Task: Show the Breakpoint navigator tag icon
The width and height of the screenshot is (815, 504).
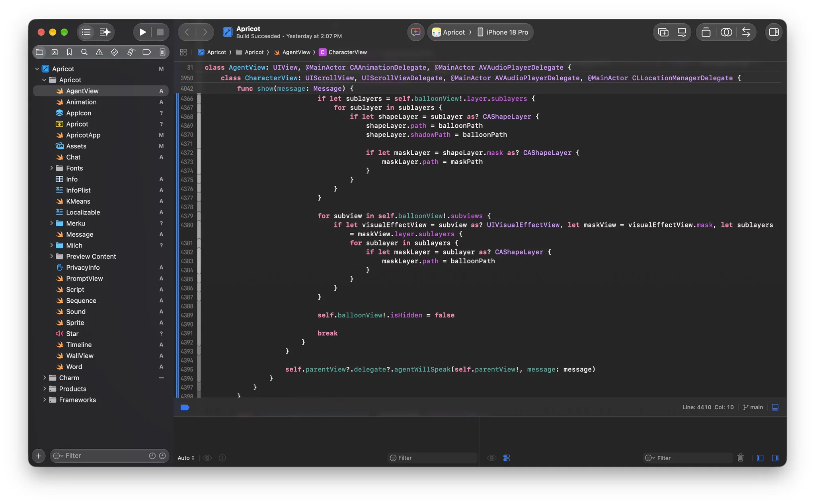Action: (x=146, y=52)
